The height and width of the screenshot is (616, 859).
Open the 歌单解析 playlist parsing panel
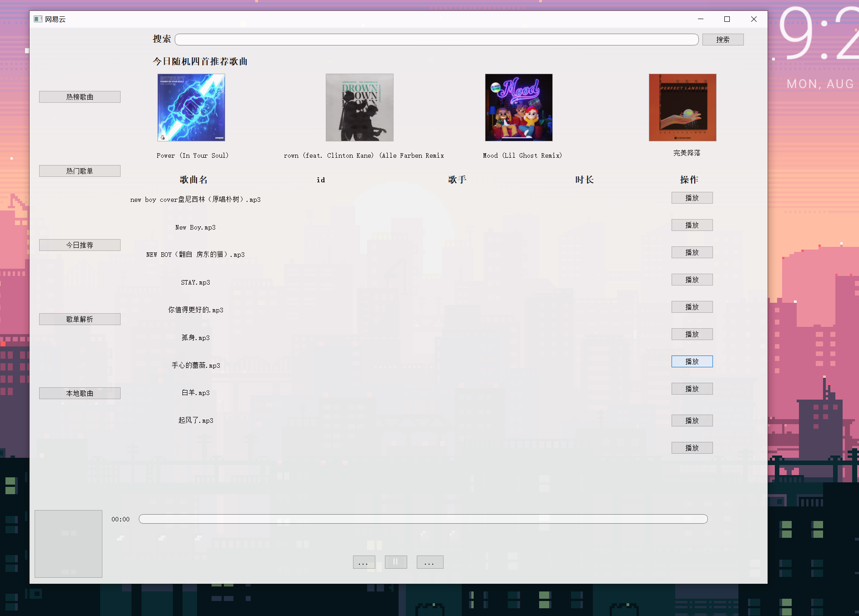[80, 319]
